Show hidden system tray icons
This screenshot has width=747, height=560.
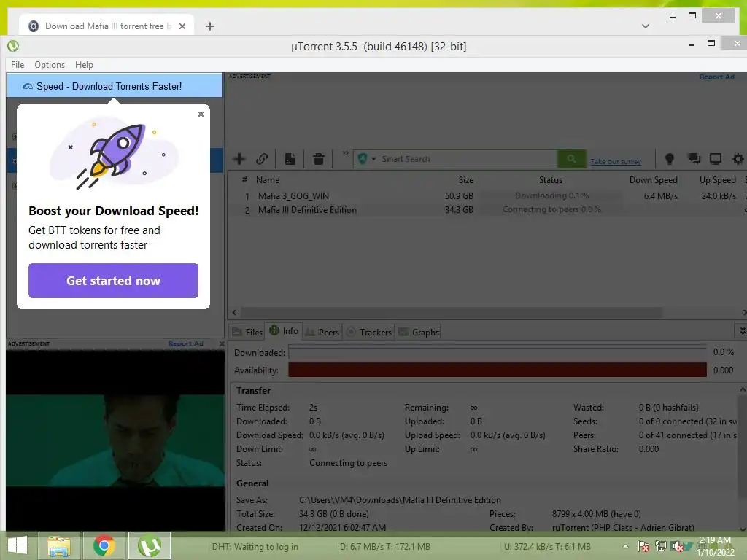click(x=625, y=546)
